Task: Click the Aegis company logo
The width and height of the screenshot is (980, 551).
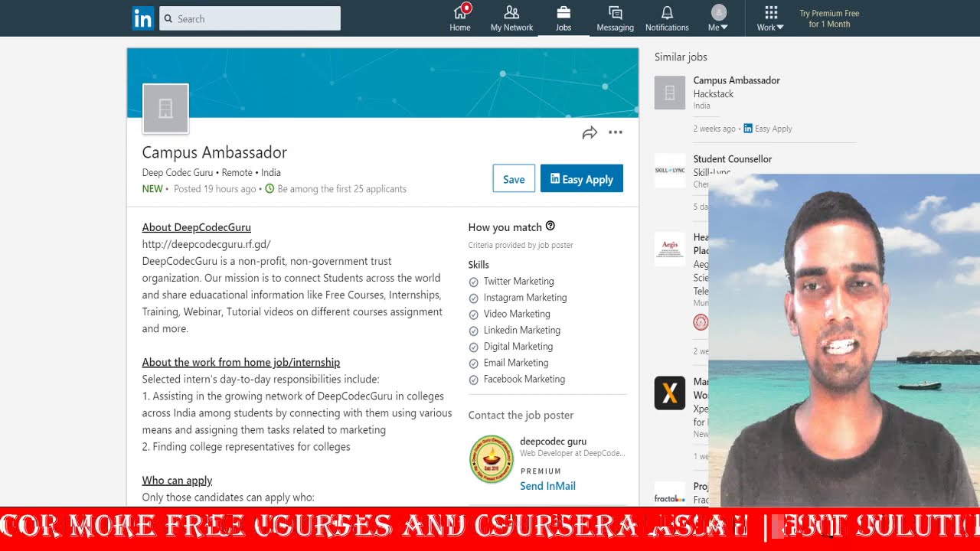Action: coord(670,249)
